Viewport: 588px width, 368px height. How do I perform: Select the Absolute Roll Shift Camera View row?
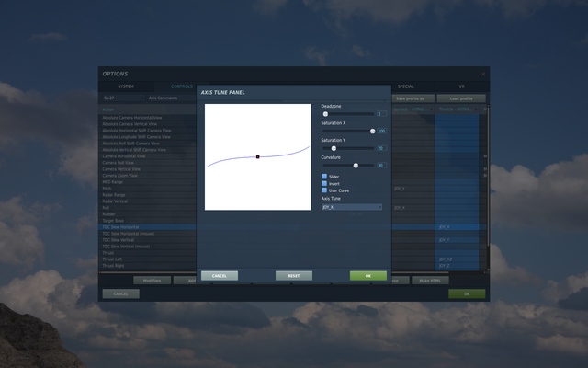[147, 144]
